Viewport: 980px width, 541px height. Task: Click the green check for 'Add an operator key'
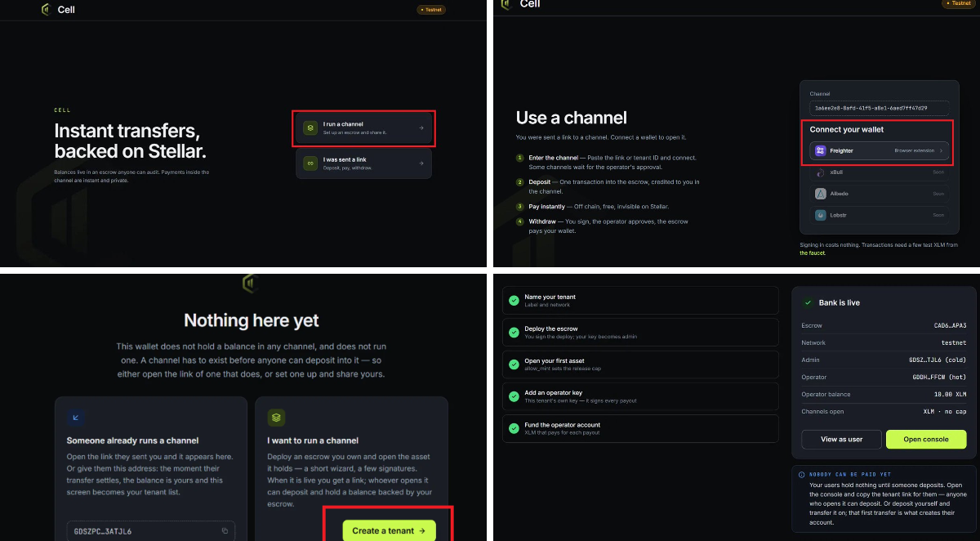(x=514, y=396)
